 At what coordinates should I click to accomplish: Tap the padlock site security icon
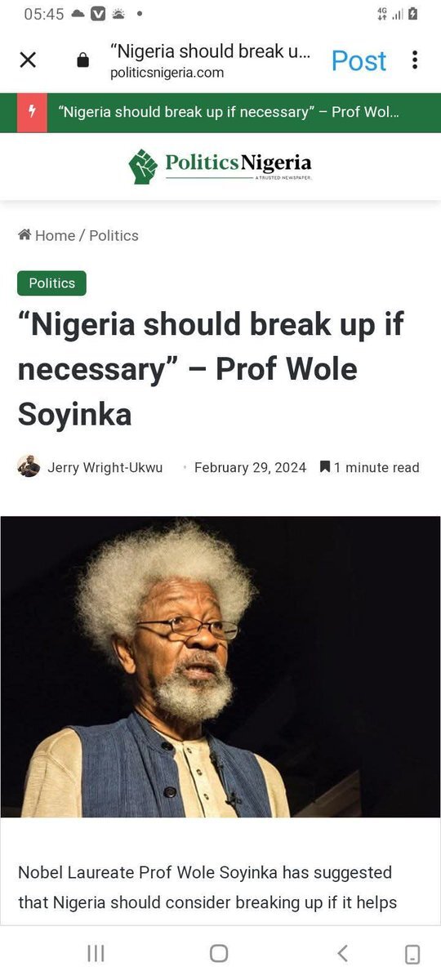point(82,60)
